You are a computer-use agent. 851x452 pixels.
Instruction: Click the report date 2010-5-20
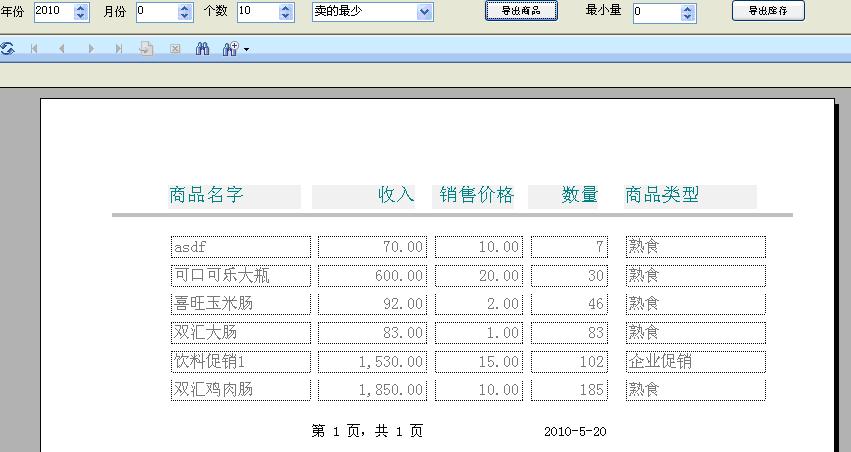pyautogui.click(x=575, y=432)
